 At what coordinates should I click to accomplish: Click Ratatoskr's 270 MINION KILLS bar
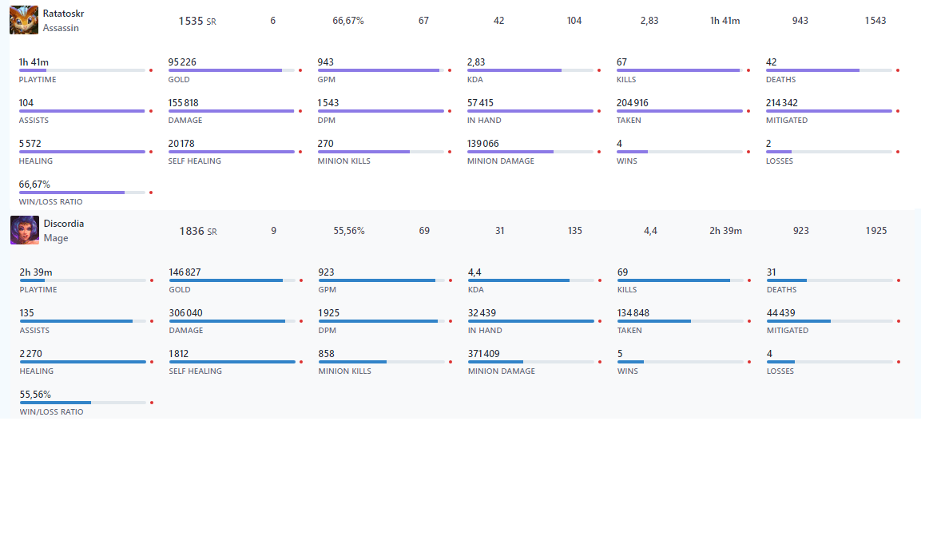coord(380,152)
